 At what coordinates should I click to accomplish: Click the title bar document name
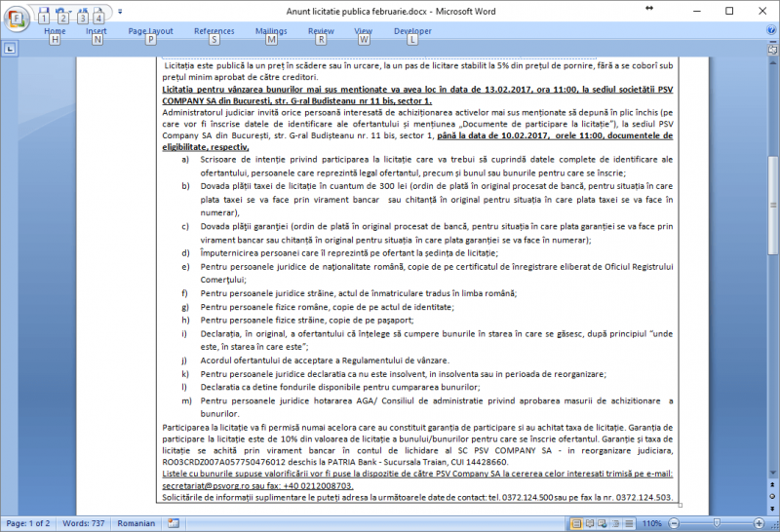tap(357, 11)
